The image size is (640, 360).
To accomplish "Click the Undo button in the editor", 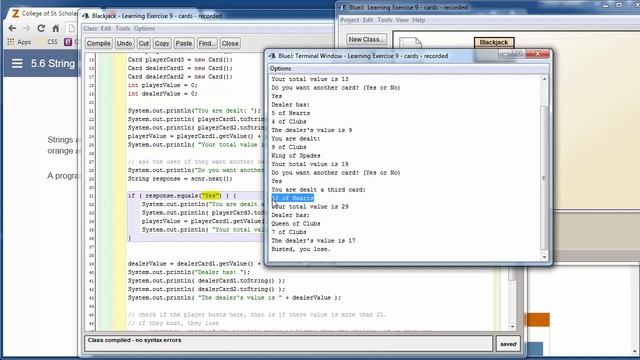I will click(x=124, y=43).
